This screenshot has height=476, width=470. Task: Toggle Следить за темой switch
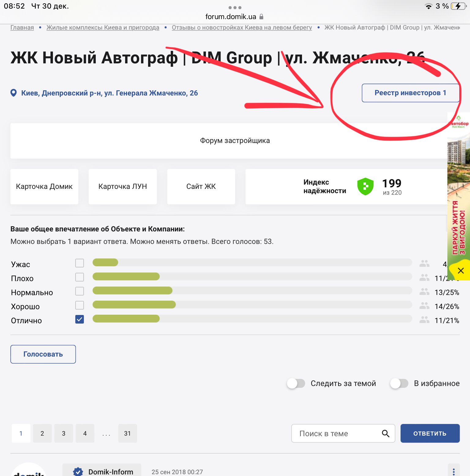click(296, 383)
